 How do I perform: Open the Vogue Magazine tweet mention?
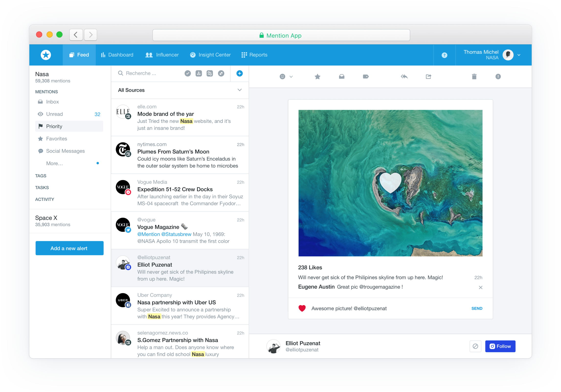click(180, 230)
